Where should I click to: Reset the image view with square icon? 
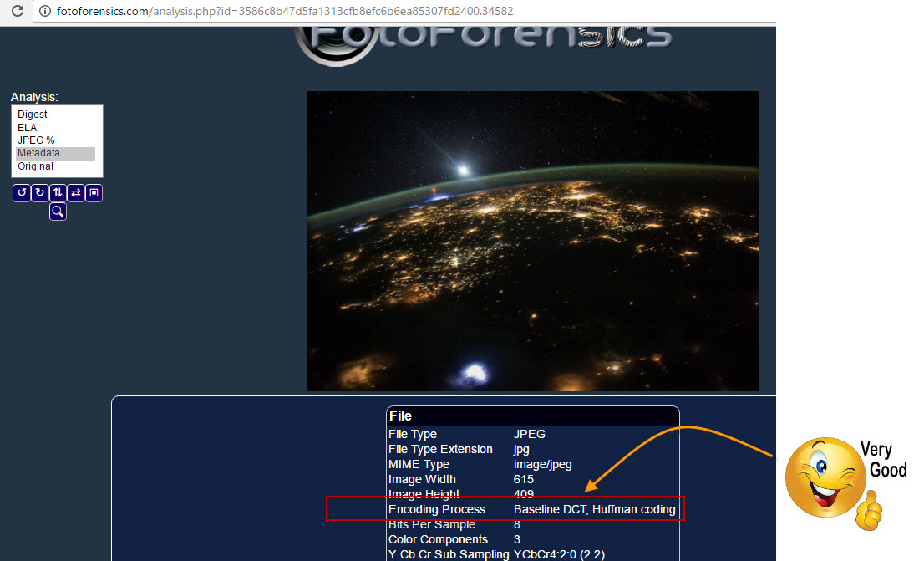[94, 193]
